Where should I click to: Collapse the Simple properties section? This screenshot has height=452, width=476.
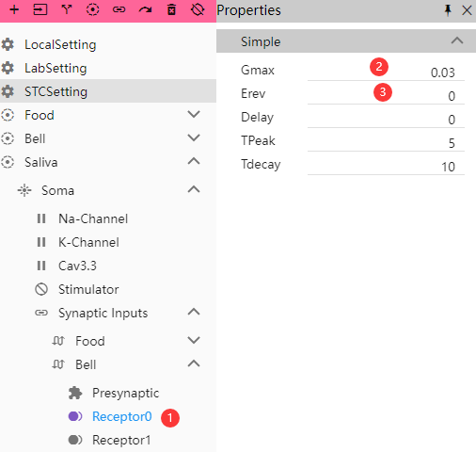pos(457,40)
